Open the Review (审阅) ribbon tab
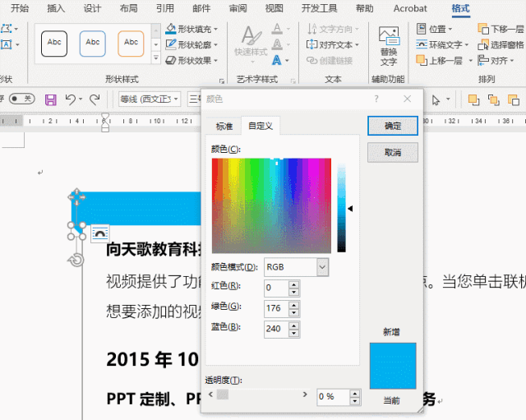The height and width of the screenshot is (420, 526). (238, 8)
